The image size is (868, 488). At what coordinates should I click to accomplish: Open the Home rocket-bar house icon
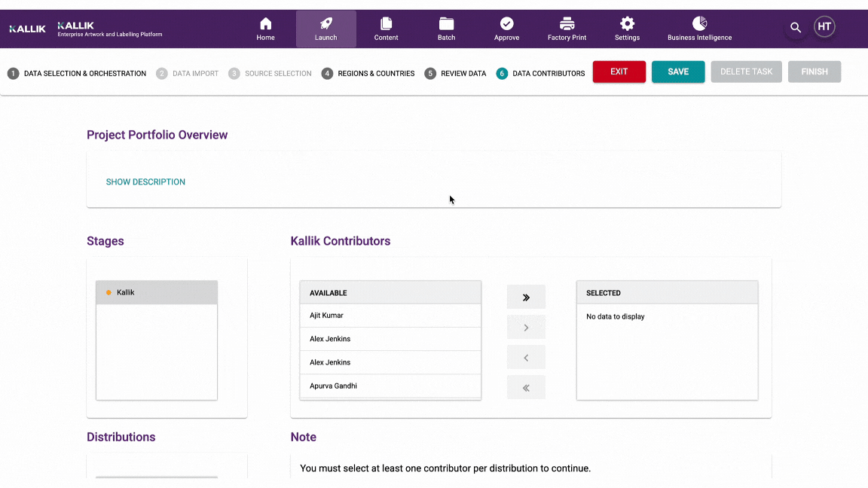click(x=265, y=24)
